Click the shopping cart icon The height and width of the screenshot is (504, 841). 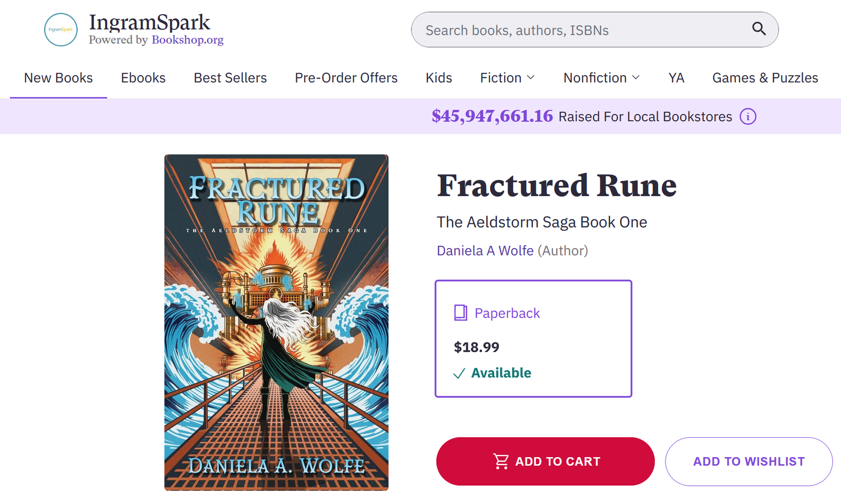click(x=501, y=461)
